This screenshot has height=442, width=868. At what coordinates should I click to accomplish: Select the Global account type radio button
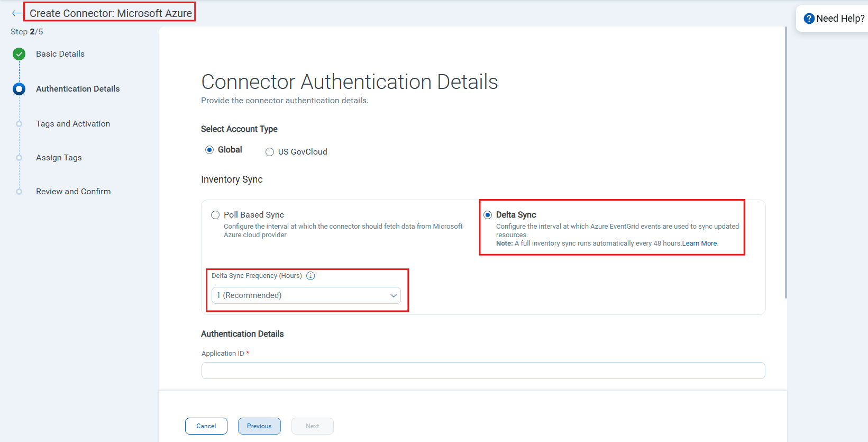[x=209, y=150]
